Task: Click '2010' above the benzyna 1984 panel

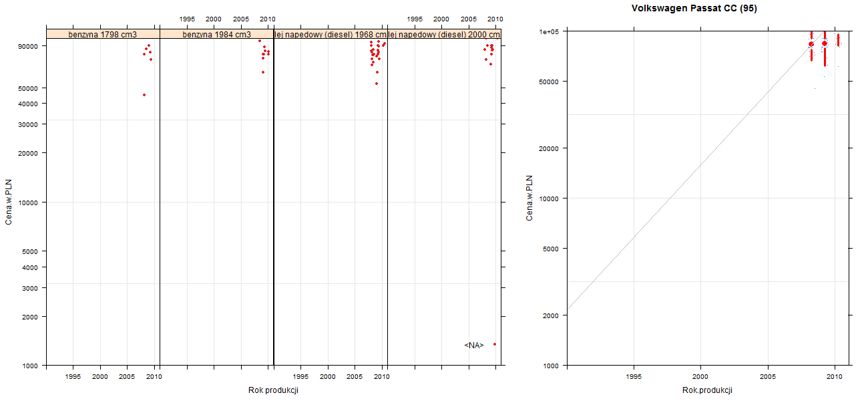Action: [267, 19]
